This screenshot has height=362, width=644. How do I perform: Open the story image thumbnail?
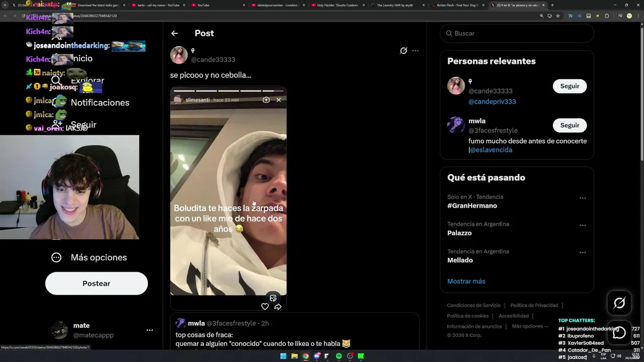[x=228, y=199]
